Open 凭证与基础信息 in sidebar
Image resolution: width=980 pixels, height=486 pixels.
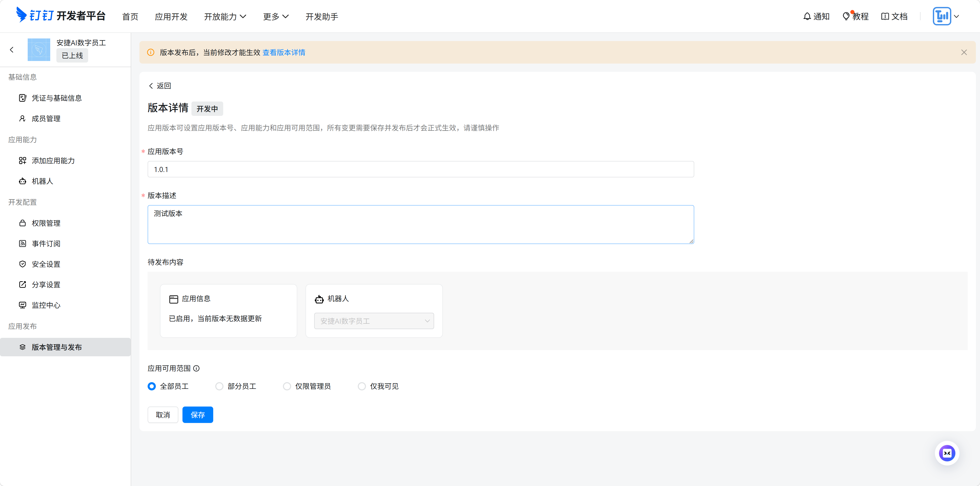(65, 98)
